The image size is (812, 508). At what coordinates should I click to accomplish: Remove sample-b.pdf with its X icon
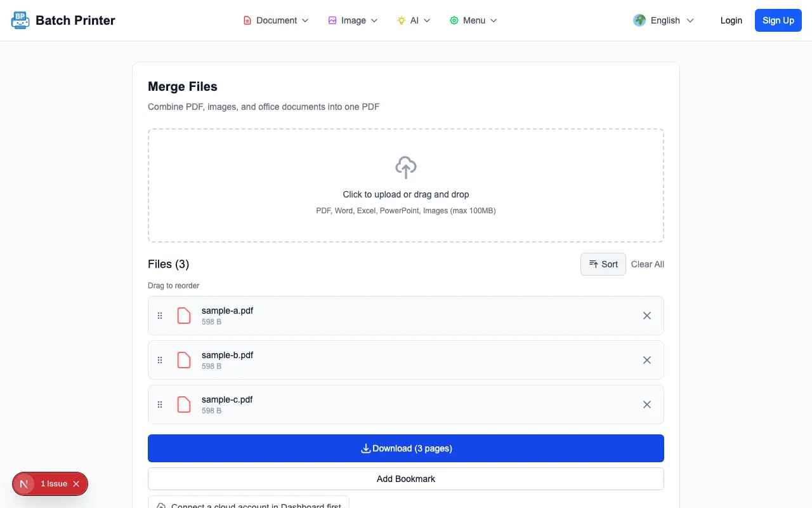point(647,360)
